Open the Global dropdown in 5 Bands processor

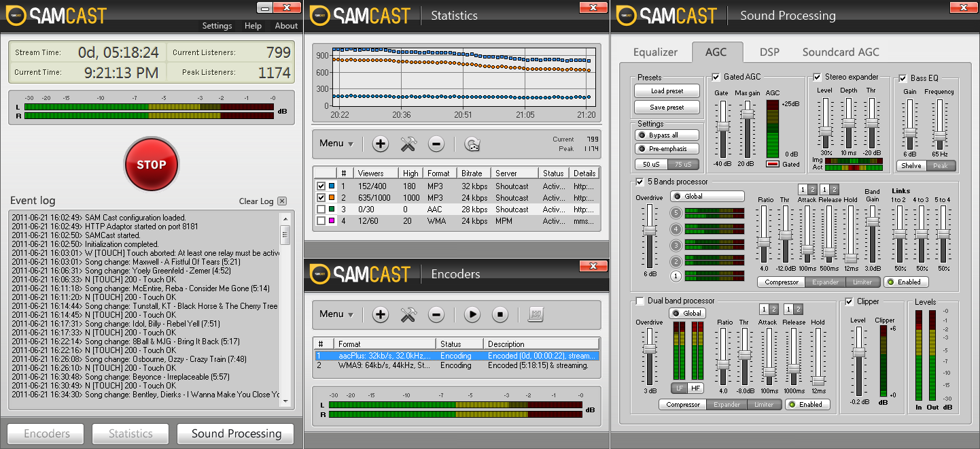click(707, 196)
